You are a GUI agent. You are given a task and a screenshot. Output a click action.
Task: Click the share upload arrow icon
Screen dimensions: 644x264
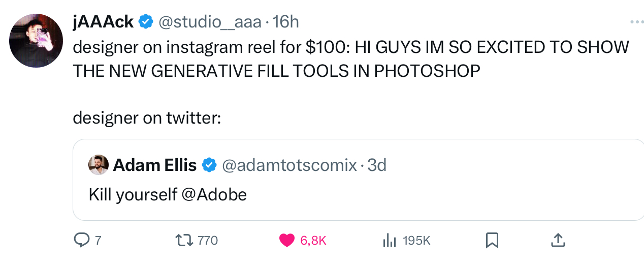pyautogui.click(x=558, y=240)
